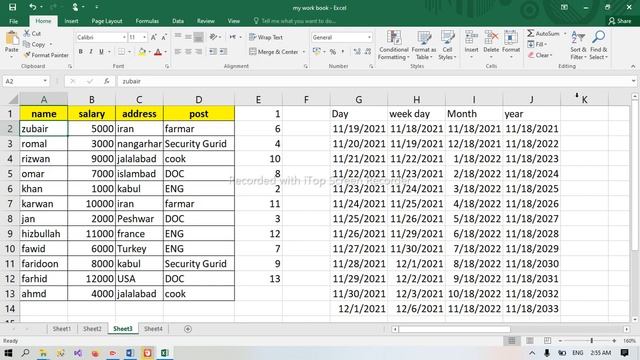Click the Undo arrow icon
This screenshot has height=360, width=640.
coord(33,7)
